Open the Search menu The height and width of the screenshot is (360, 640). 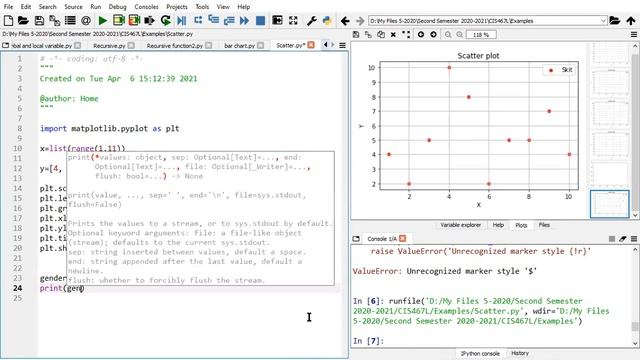pyautogui.click(x=47, y=7)
